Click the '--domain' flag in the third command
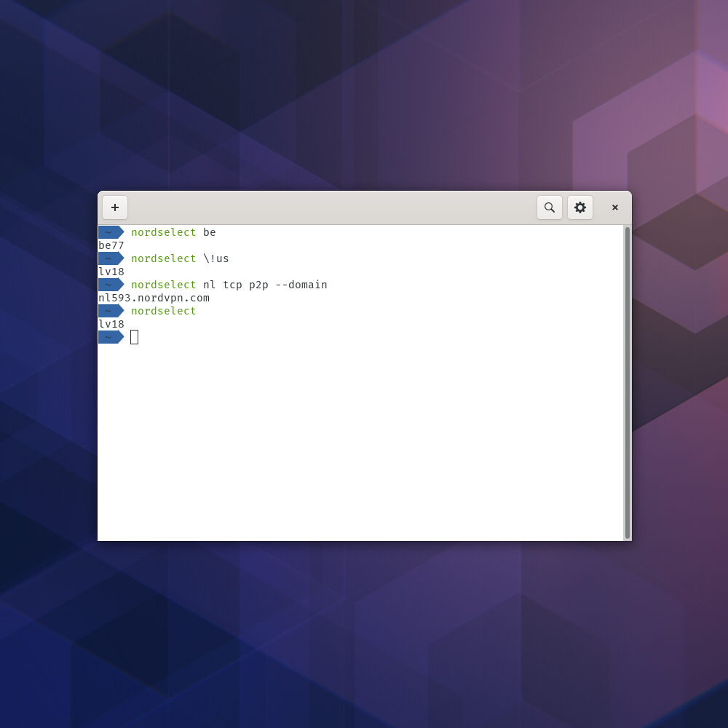728x728 pixels. [301, 285]
